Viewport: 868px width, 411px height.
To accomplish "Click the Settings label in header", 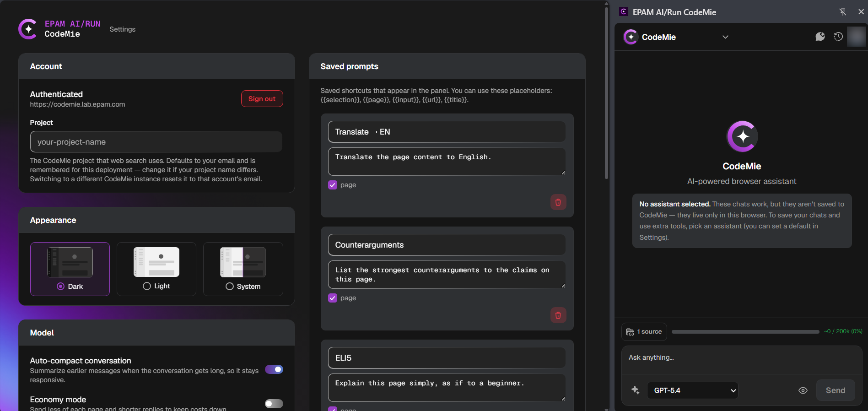I will tap(123, 29).
